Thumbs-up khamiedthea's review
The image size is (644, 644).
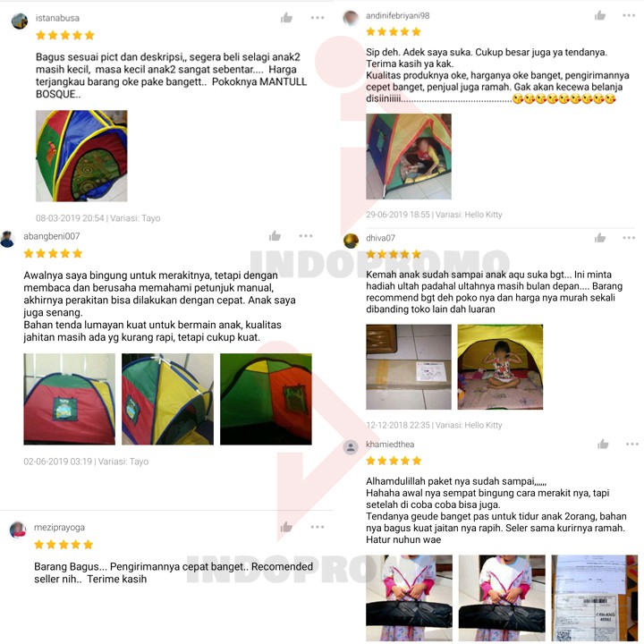click(603, 444)
